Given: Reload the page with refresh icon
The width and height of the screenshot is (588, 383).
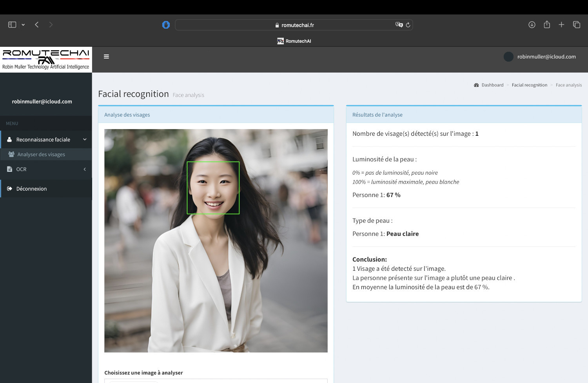Looking at the screenshot, I should tap(408, 25).
